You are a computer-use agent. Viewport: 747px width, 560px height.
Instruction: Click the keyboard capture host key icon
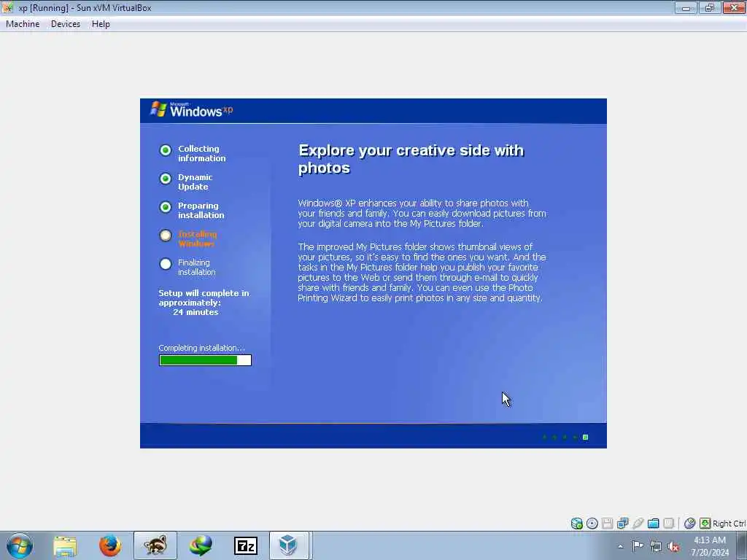(x=705, y=524)
